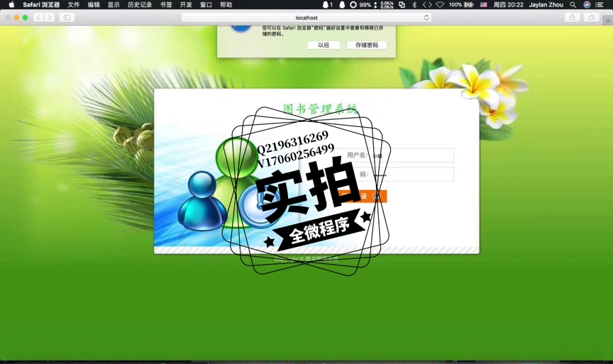613x364 pixels.
Task: Toggle the Safari sidebar button
Action: click(x=67, y=18)
